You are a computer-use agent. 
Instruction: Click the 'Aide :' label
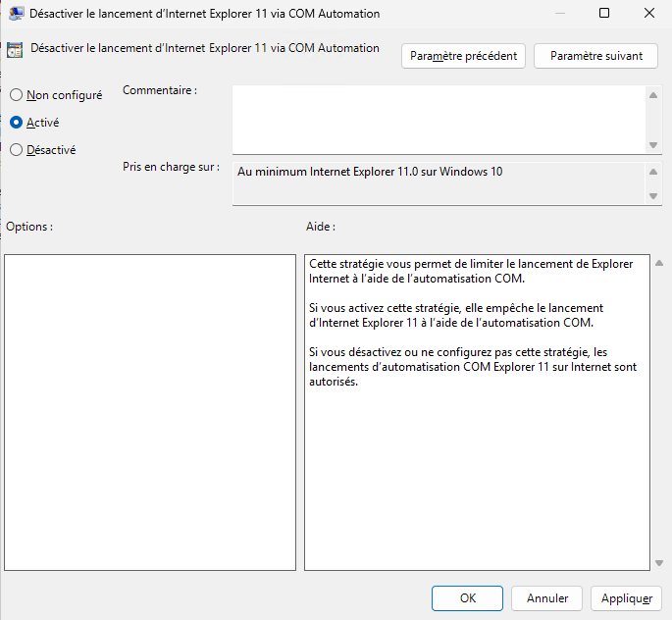pyautogui.click(x=321, y=227)
